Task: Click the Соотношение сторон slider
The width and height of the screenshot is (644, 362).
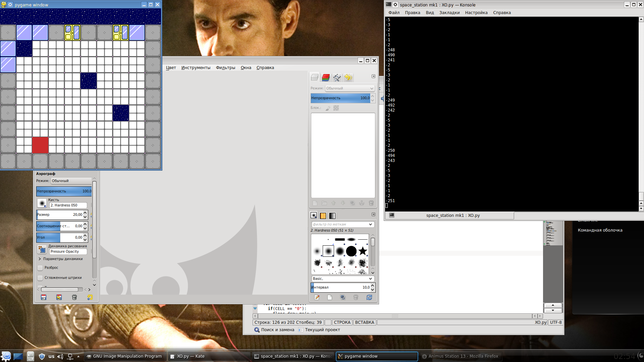Action: (x=60, y=226)
